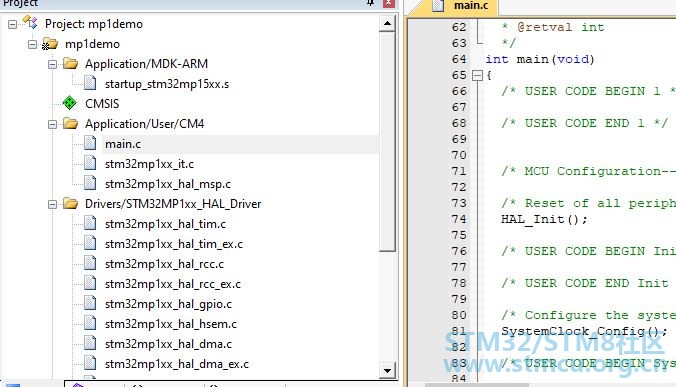Collapse the Application/MDK-ARM group

click(x=52, y=64)
